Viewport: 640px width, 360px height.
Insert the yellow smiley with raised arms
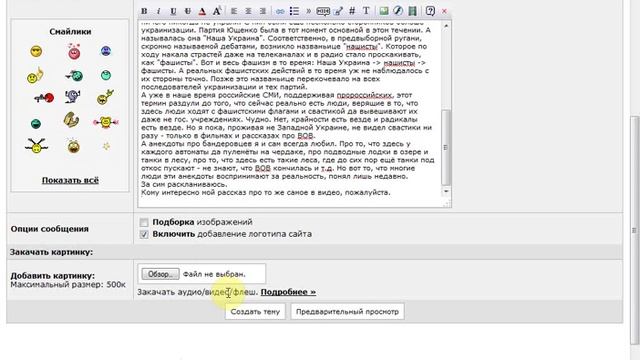click(x=36, y=146)
